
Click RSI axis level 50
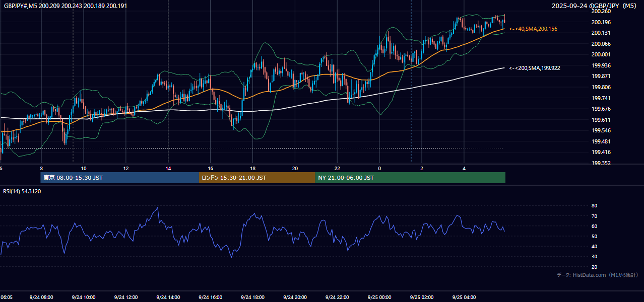(594, 236)
